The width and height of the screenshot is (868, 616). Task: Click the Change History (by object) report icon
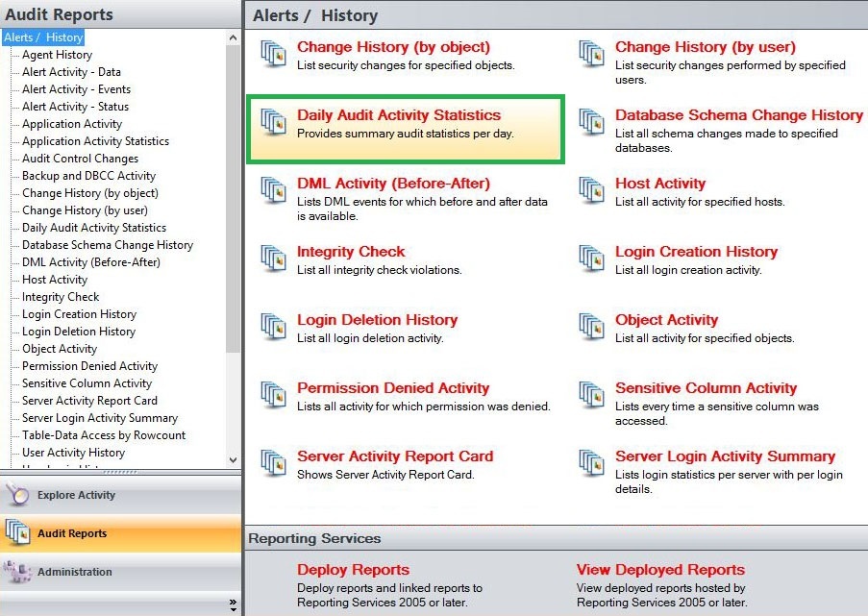click(x=273, y=54)
